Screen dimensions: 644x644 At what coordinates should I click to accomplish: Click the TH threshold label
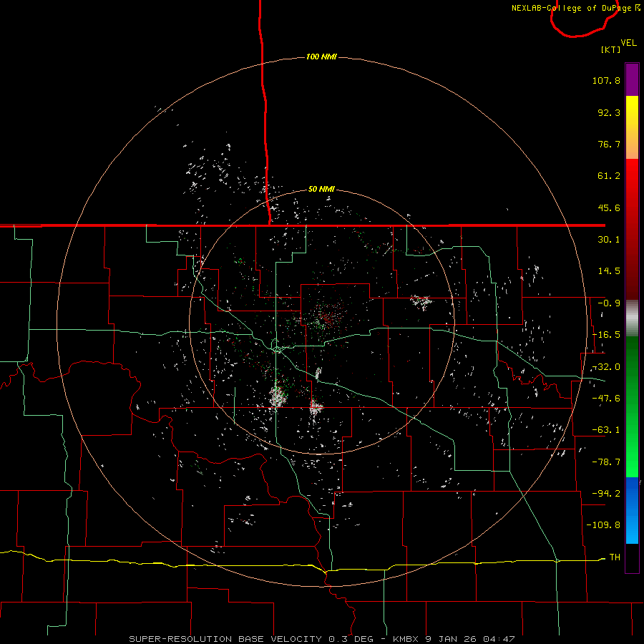615,557
